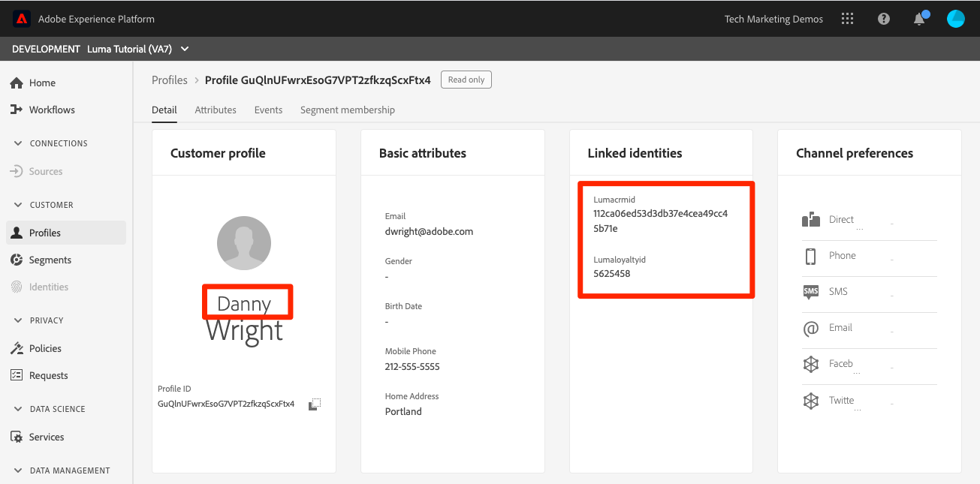
Task: Collapse the PRIVACY section
Action: pyautogui.click(x=39, y=320)
